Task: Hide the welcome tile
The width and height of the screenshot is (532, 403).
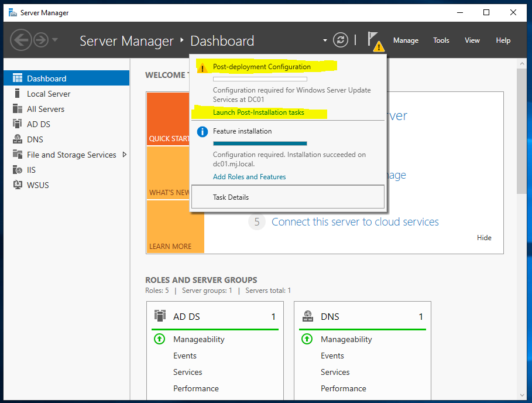Action: (x=484, y=238)
